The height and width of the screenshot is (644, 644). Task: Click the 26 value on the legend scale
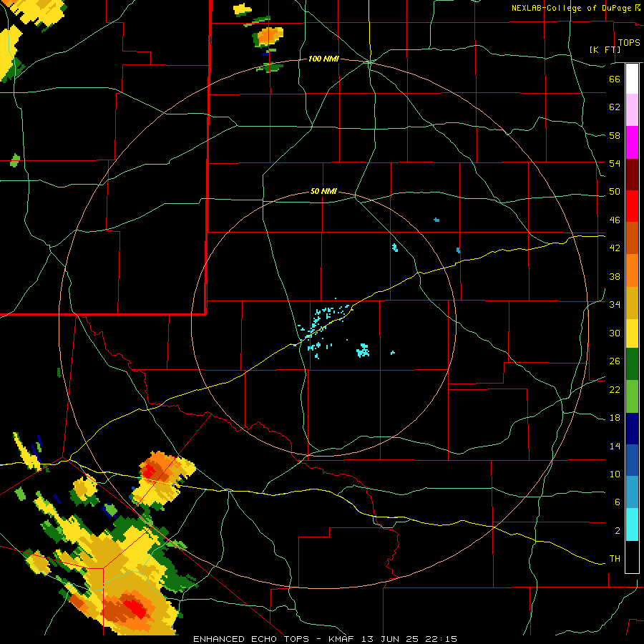[615, 361]
